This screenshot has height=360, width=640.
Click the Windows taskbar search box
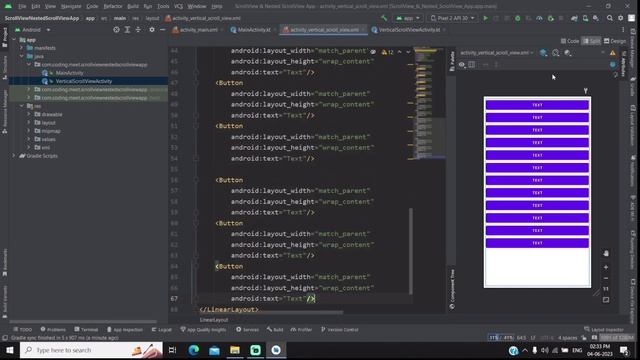tap(91, 350)
